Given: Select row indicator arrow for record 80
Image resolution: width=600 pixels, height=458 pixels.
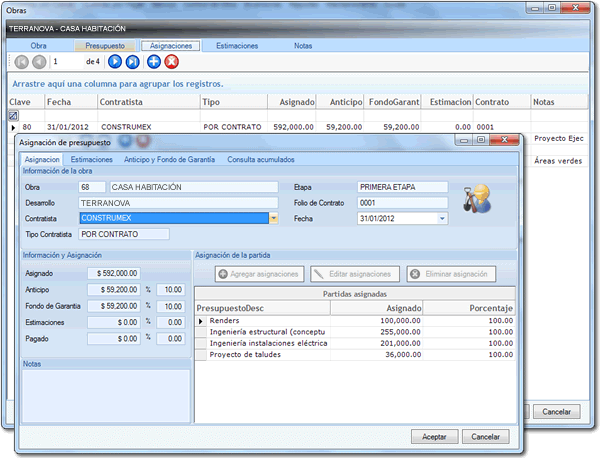Looking at the screenshot, I should [x=13, y=127].
